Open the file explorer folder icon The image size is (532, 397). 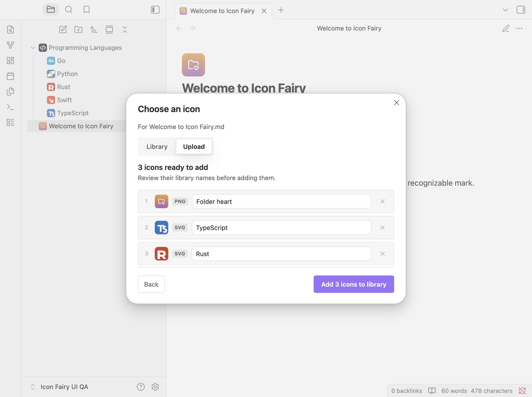point(51,10)
